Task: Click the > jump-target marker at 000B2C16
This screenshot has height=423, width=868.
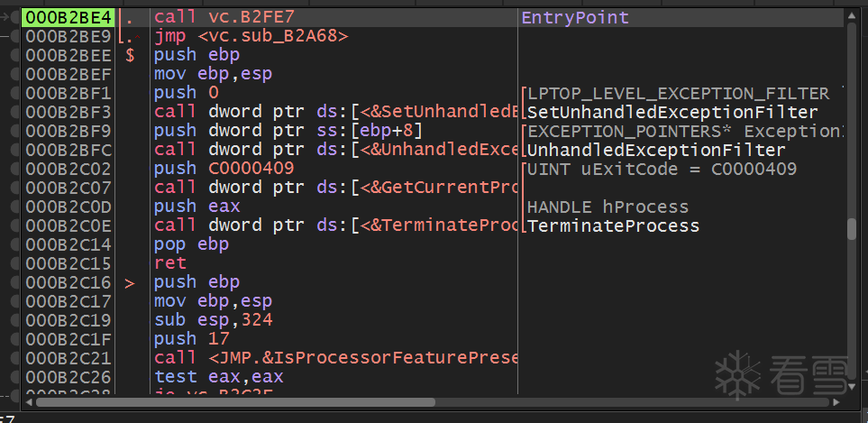Action: point(130,282)
